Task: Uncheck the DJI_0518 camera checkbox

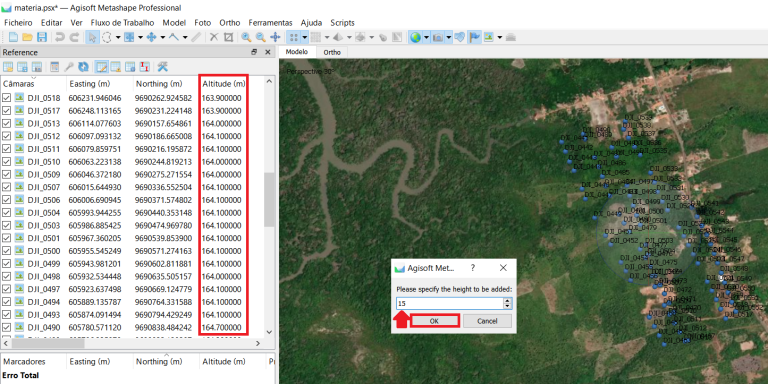Action: [x=6, y=98]
